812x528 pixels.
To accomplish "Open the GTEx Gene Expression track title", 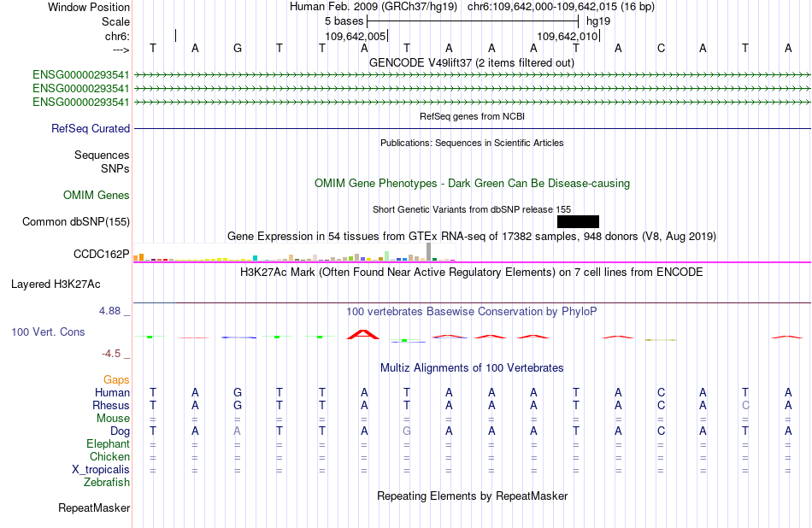I will coord(472,237).
